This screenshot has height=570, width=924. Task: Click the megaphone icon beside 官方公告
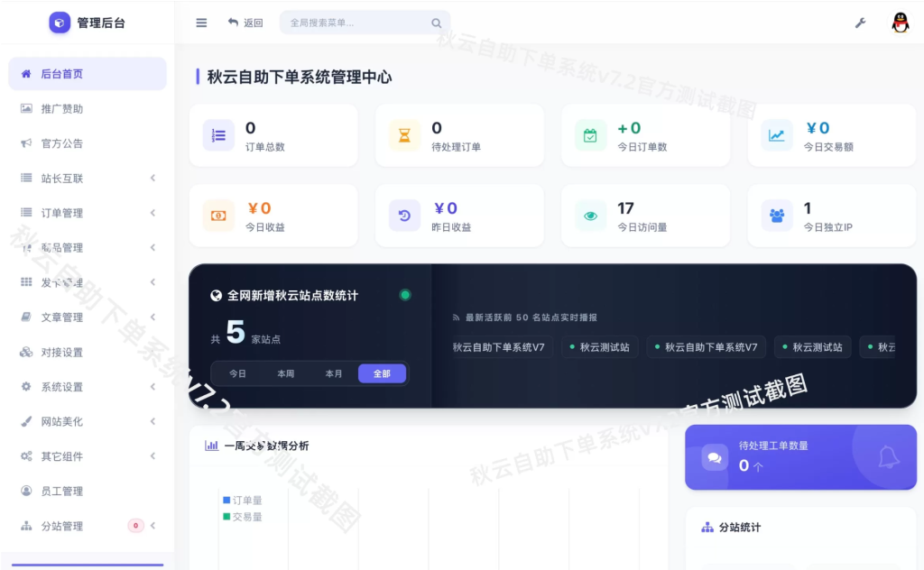tap(26, 143)
